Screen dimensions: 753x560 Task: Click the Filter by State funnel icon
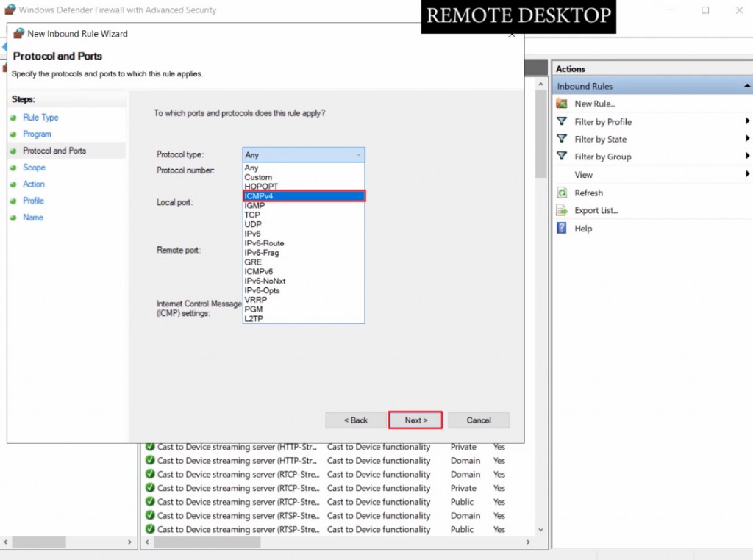561,139
